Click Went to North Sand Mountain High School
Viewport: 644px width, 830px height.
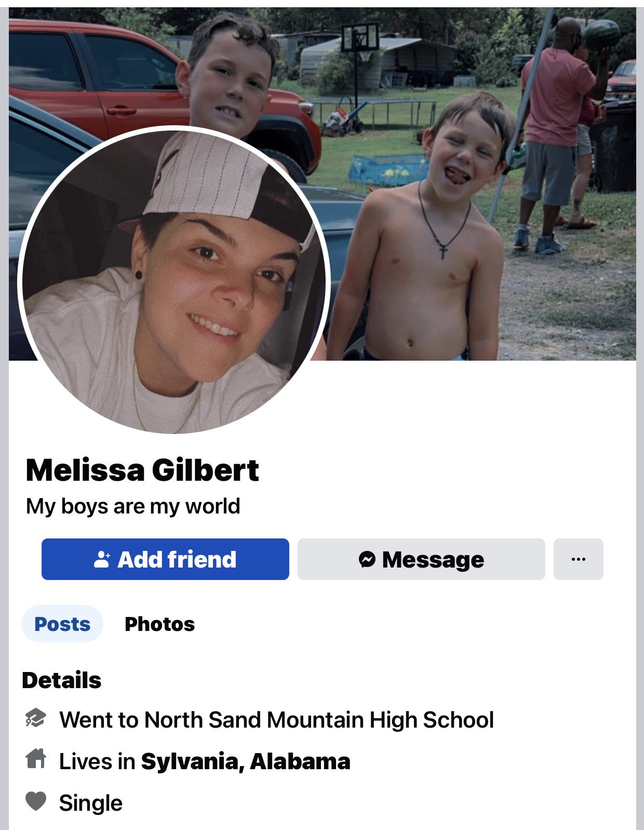(276, 720)
